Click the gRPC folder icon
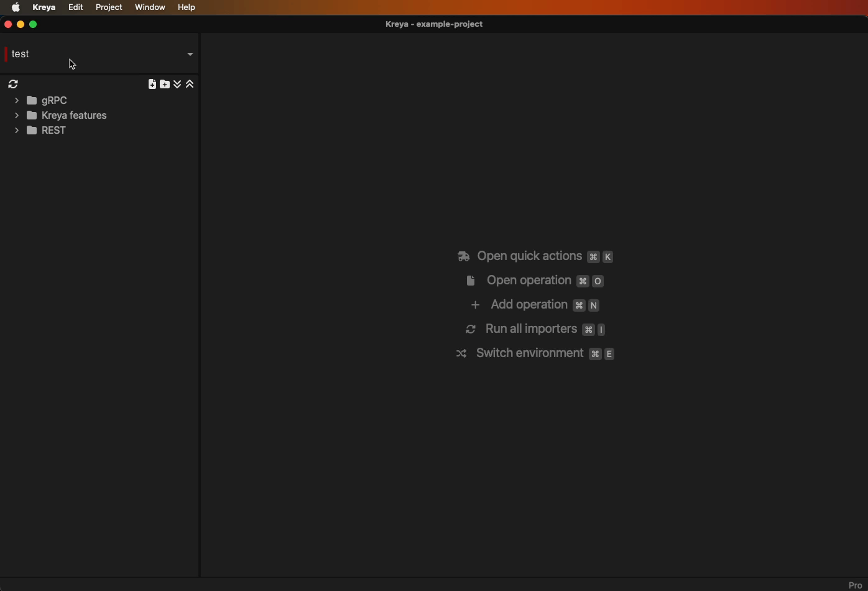Screen dimensions: 868x591 point(31,100)
